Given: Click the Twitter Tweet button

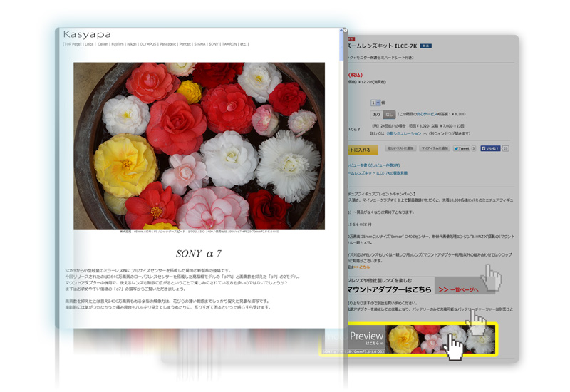Looking at the screenshot, I should 462,148.
